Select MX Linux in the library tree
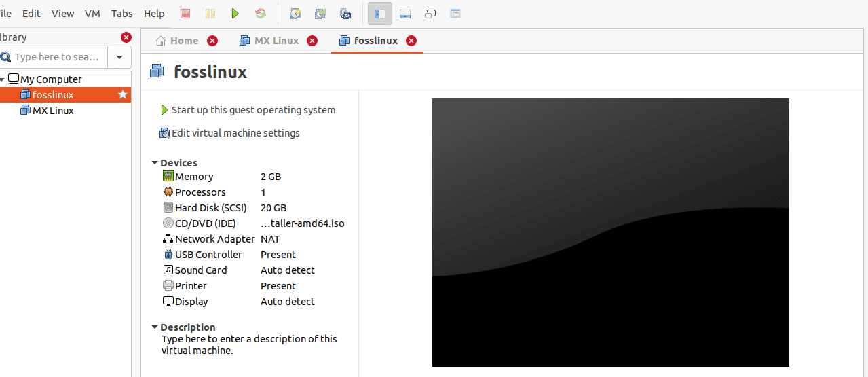Viewport: 868px width, 377px height. (x=53, y=111)
